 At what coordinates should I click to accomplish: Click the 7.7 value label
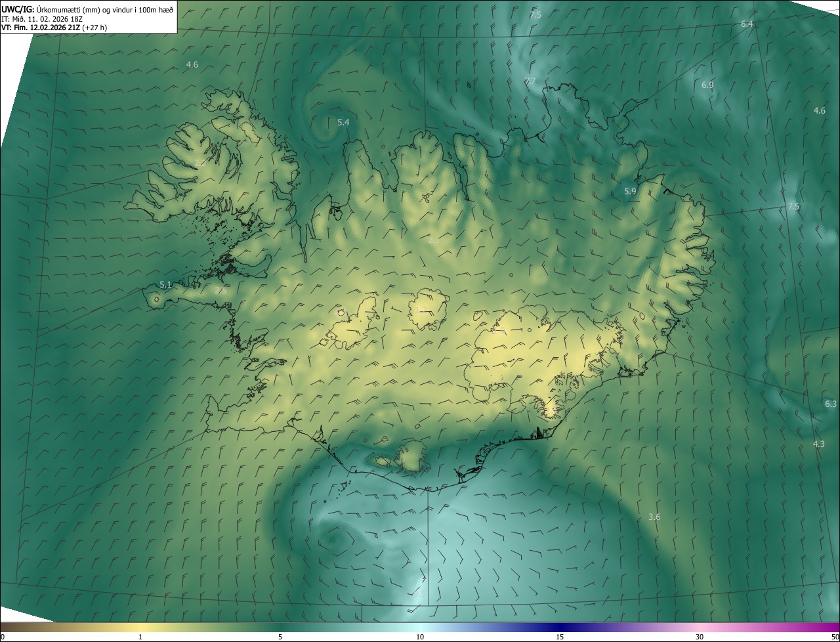[530, 81]
